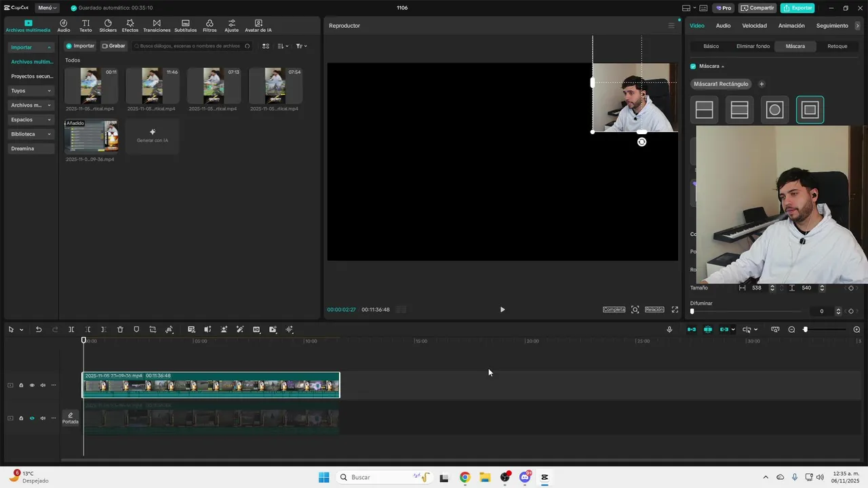Select the circle mask shape

point(775,110)
